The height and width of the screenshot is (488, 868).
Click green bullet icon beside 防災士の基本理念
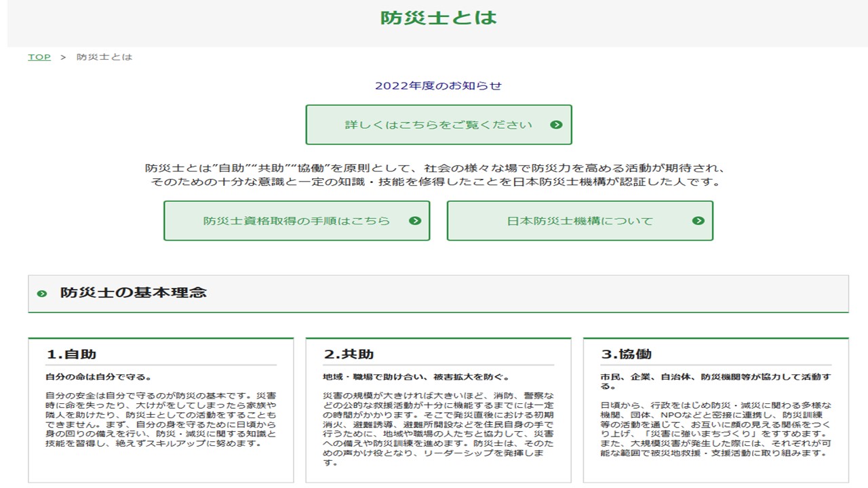(42, 293)
